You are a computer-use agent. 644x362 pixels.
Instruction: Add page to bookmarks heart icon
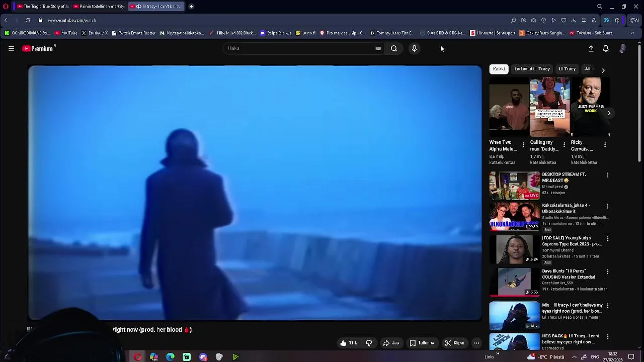point(563,21)
